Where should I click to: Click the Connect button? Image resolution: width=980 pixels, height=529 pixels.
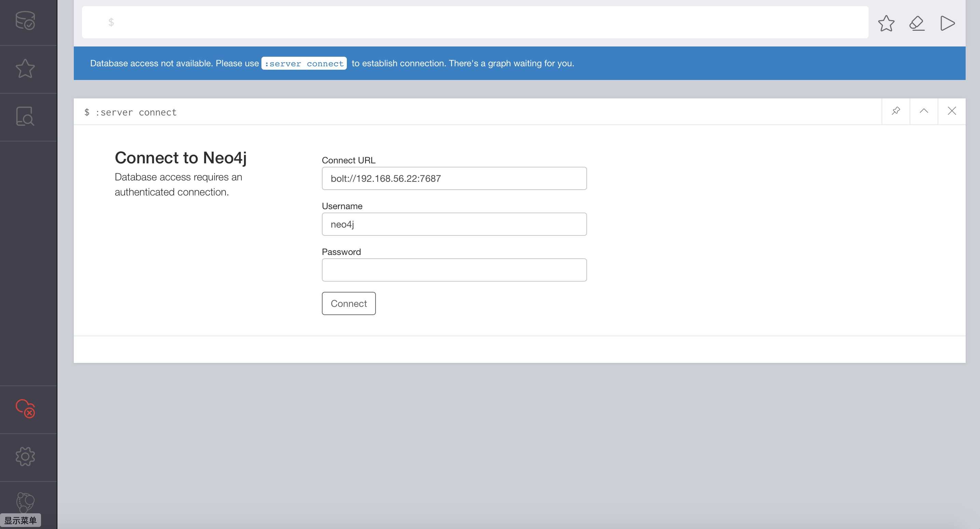pos(349,303)
